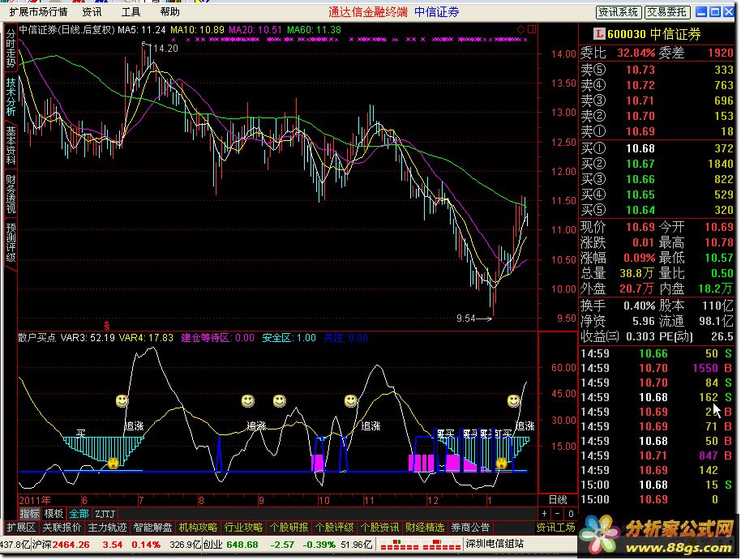Click the smiley icon above first 追涨 in August
This screenshot has width=741, height=560.
pos(247,400)
